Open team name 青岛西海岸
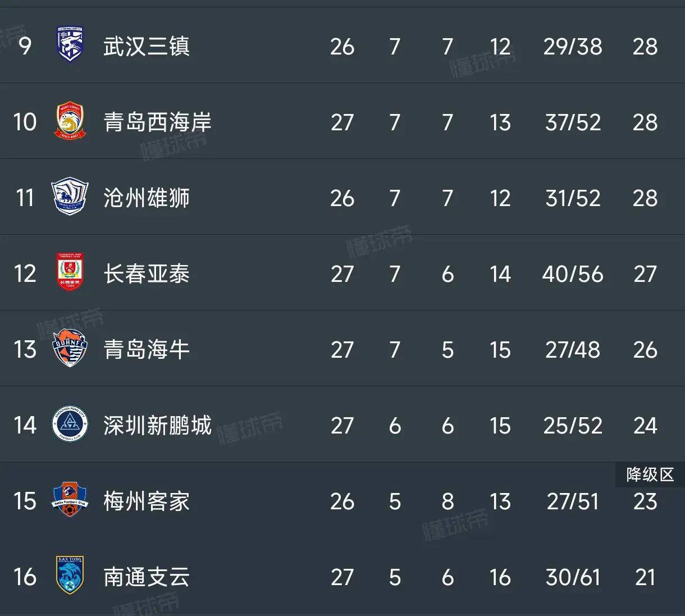The height and width of the screenshot is (616, 685). [x=157, y=122]
